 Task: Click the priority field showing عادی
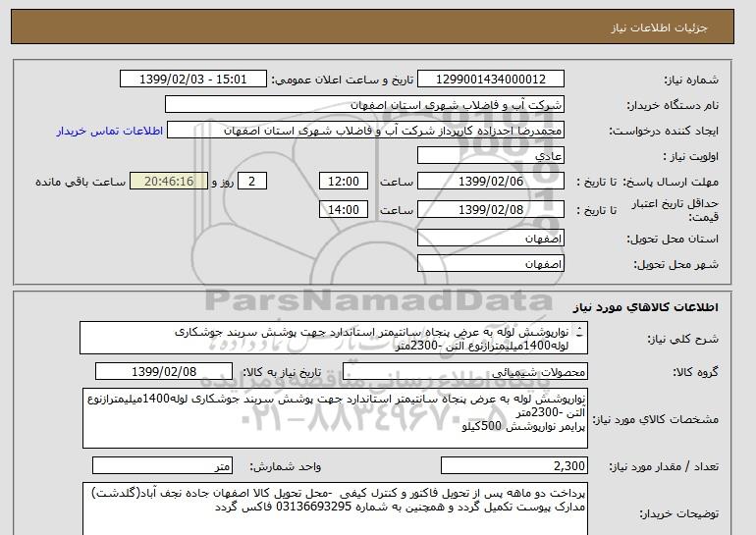click(490, 156)
